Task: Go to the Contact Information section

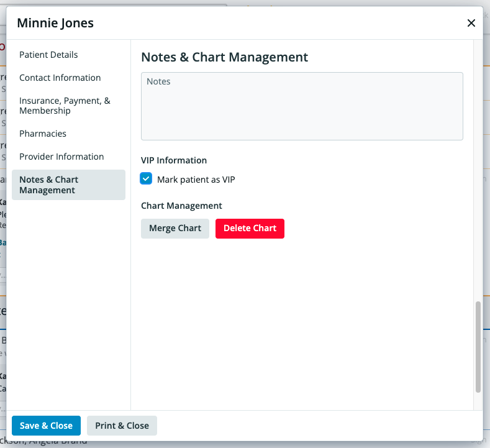Action: pyautogui.click(x=60, y=78)
